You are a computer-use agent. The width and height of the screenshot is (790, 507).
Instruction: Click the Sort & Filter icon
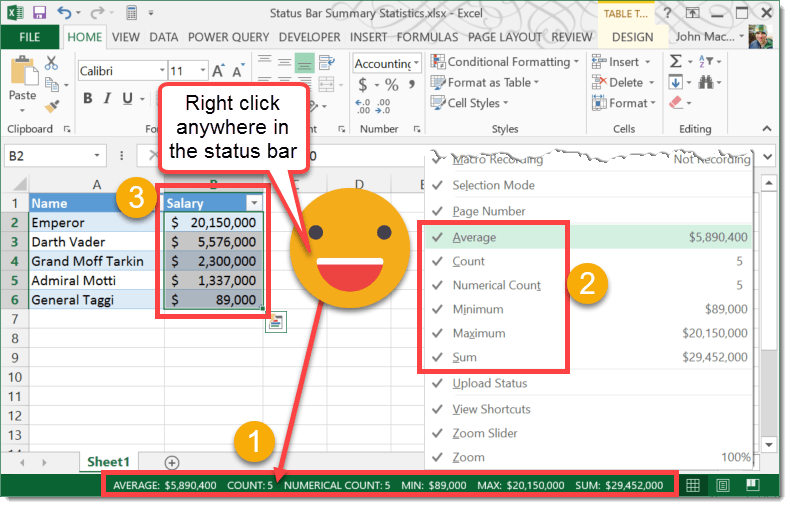click(x=706, y=61)
